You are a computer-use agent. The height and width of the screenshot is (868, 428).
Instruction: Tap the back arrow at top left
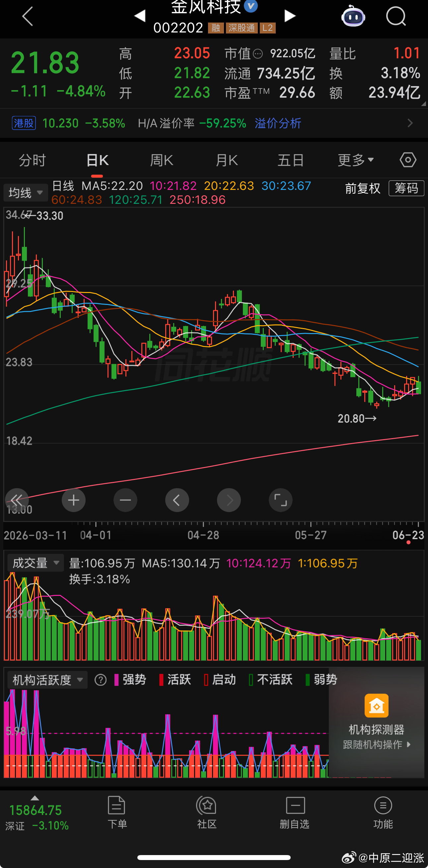[x=28, y=16]
